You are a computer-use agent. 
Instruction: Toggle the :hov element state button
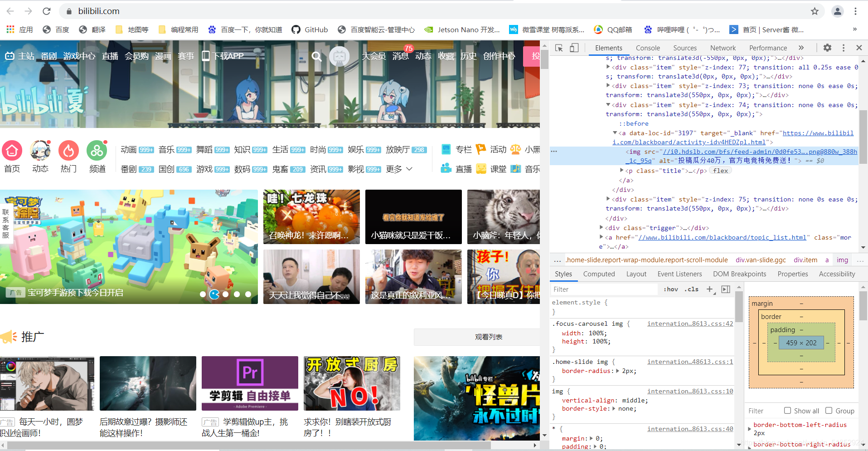click(x=671, y=289)
